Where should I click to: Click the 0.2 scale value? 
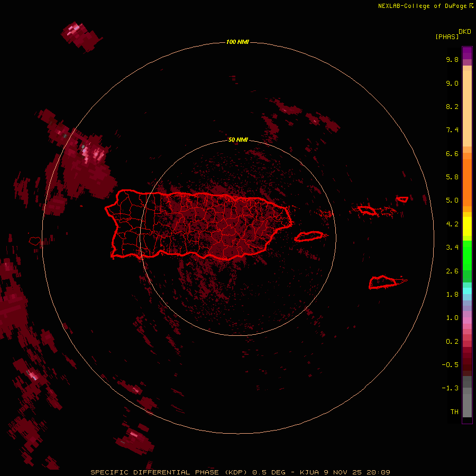[452, 342]
